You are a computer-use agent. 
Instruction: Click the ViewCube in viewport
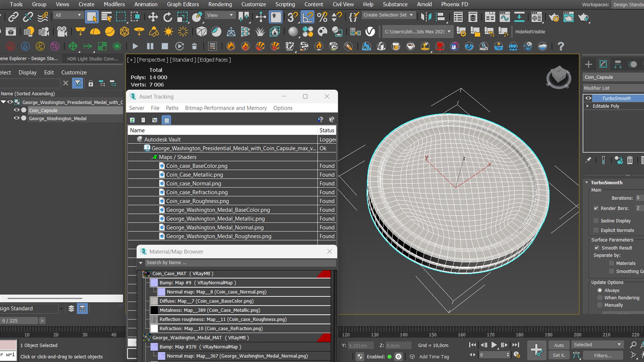tap(558, 77)
